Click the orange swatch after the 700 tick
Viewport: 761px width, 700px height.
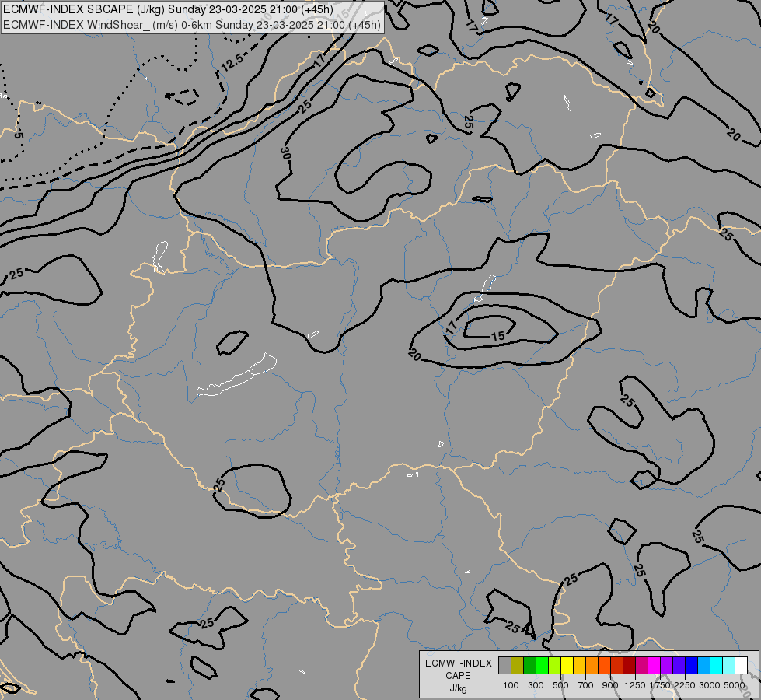click(x=592, y=665)
